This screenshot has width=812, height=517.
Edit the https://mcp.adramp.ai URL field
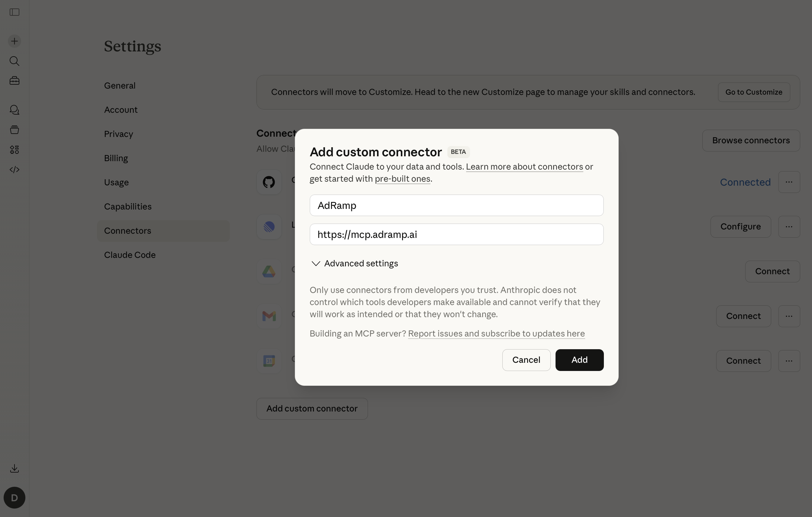click(456, 234)
